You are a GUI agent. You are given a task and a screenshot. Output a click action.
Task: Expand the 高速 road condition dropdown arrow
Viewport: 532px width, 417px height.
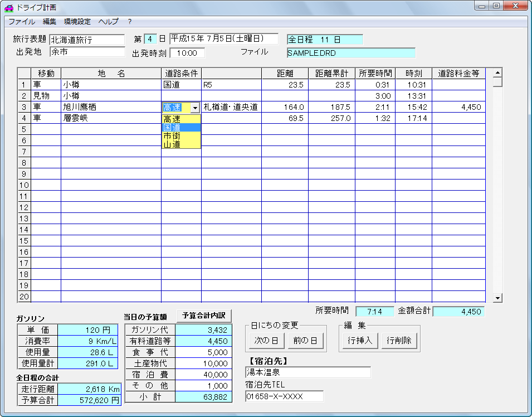[x=194, y=108]
